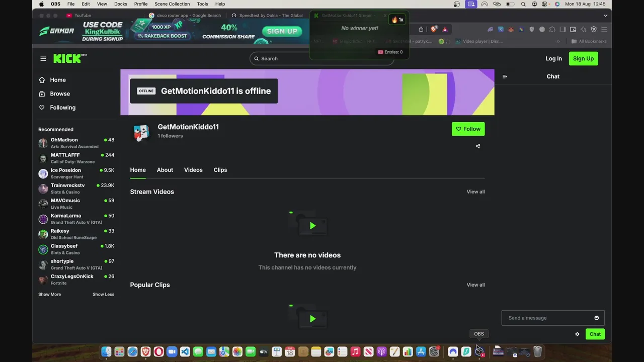The width and height of the screenshot is (644, 362).
Task: Open the Kick hamburger menu
Action: 43,59
